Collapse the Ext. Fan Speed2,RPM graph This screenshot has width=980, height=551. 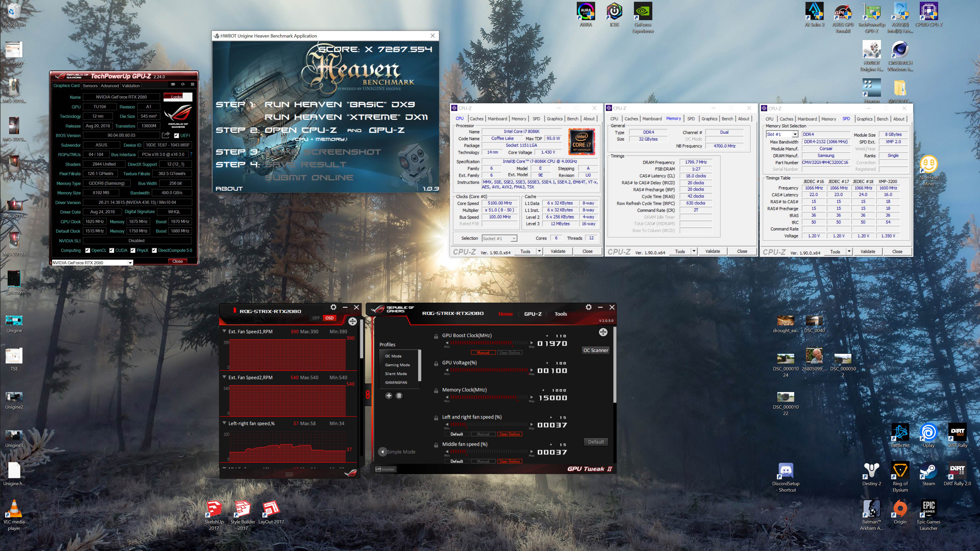coord(224,377)
